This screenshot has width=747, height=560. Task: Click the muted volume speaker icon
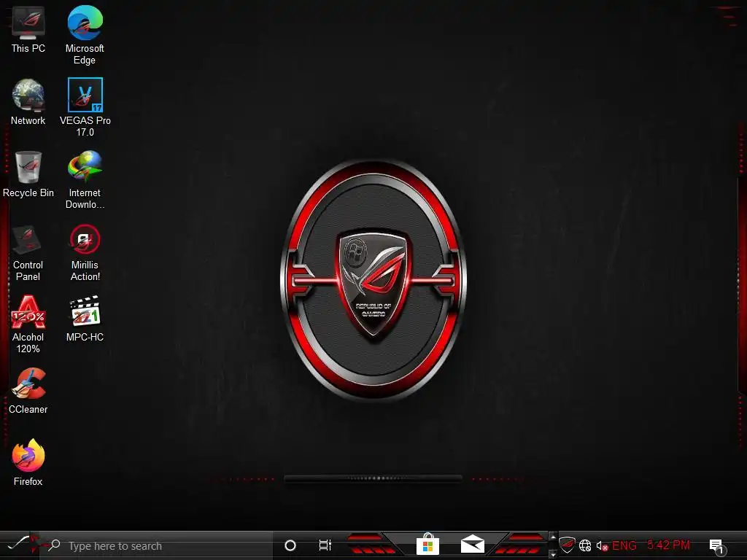click(602, 545)
